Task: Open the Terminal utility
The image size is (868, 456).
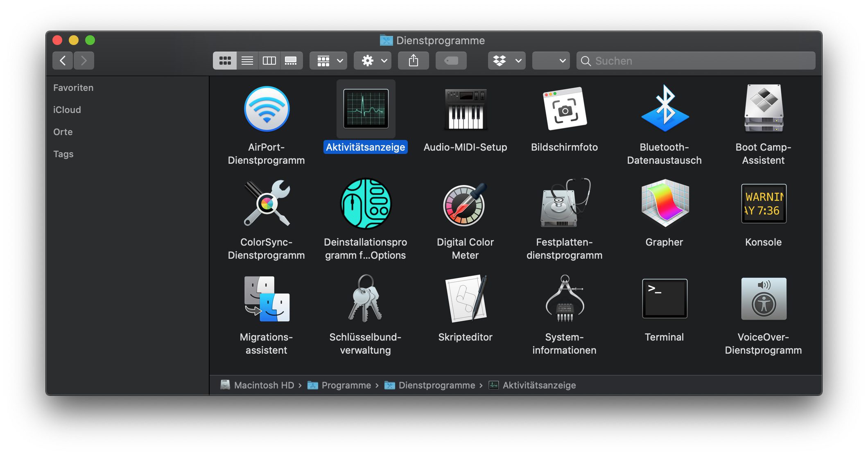Action: pyautogui.click(x=664, y=298)
